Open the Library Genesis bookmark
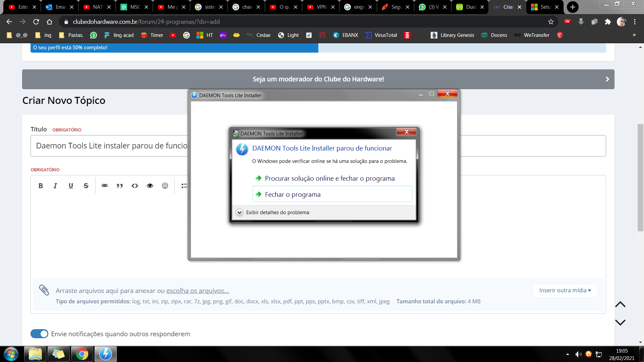644x362 pixels. [452, 35]
